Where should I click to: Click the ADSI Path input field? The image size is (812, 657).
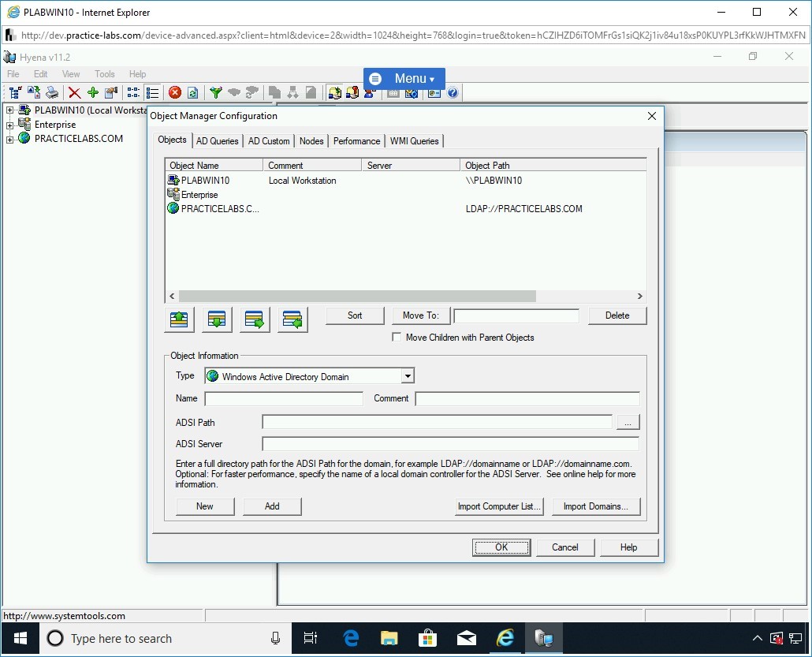[x=437, y=423]
